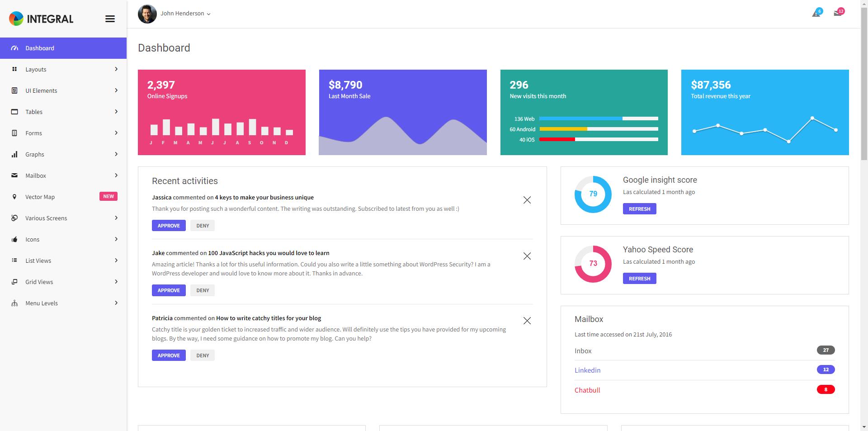868x431 pixels.
Task: Dismiss Patricia's comment with X
Action: click(527, 321)
